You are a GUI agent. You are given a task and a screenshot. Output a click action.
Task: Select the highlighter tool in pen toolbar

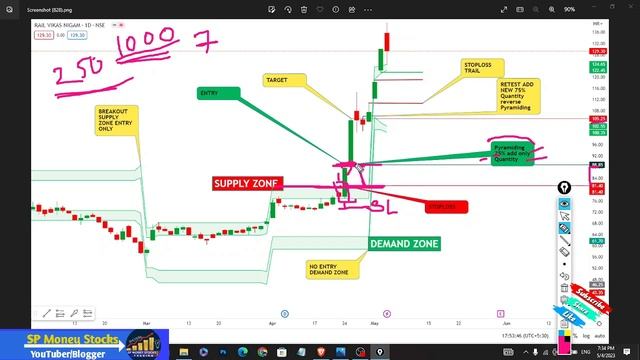(564, 228)
